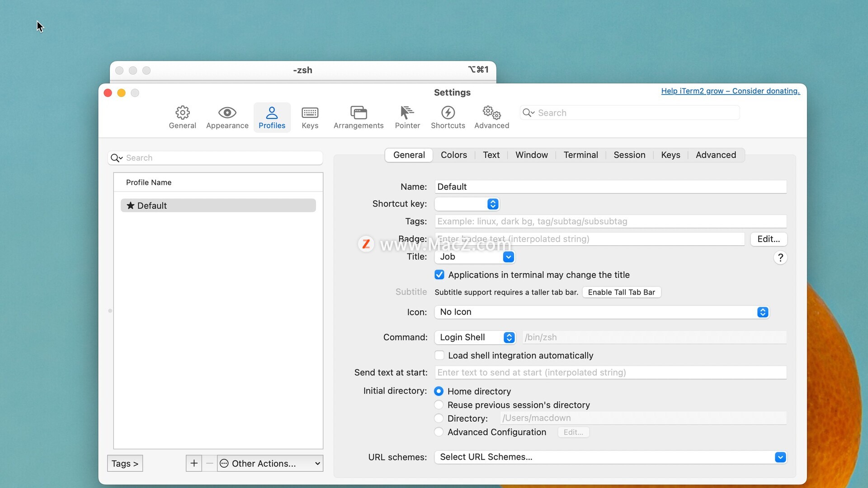Click Enable Tall Tab Bar button
Viewport: 868px width, 488px height.
click(x=621, y=292)
